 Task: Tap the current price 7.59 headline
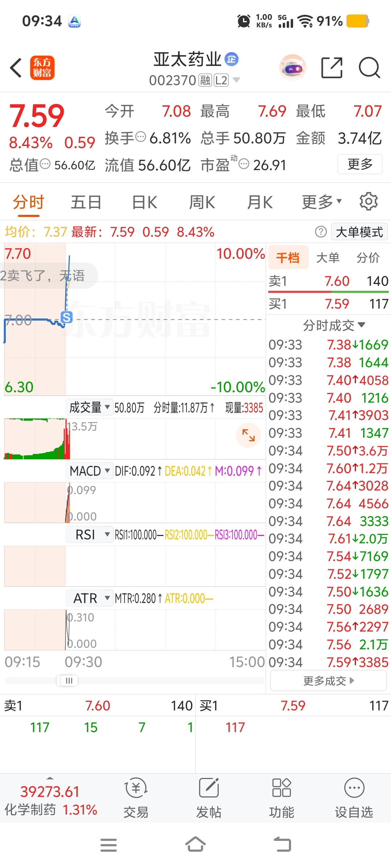(x=37, y=116)
